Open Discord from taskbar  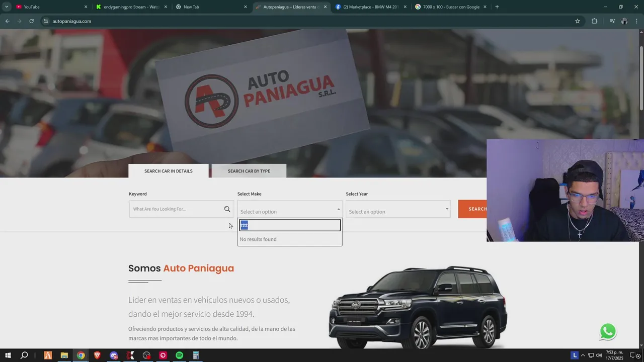tap(114, 355)
